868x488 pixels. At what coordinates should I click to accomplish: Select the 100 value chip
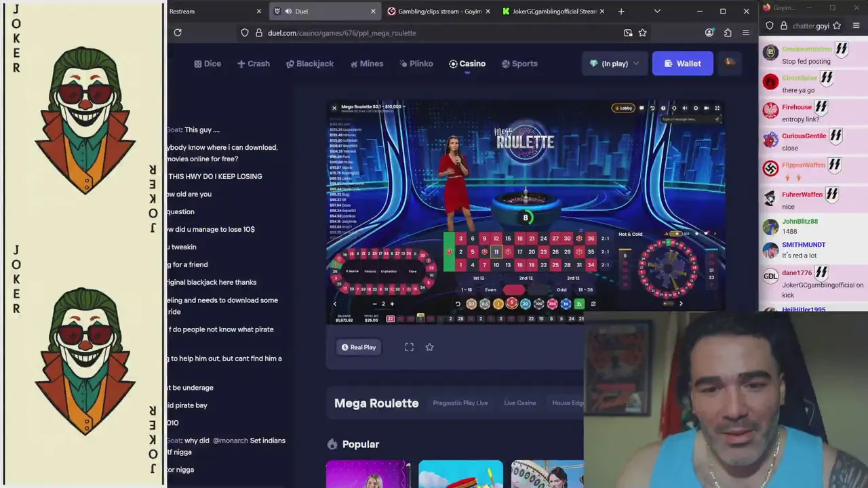pyautogui.click(x=539, y=304)
